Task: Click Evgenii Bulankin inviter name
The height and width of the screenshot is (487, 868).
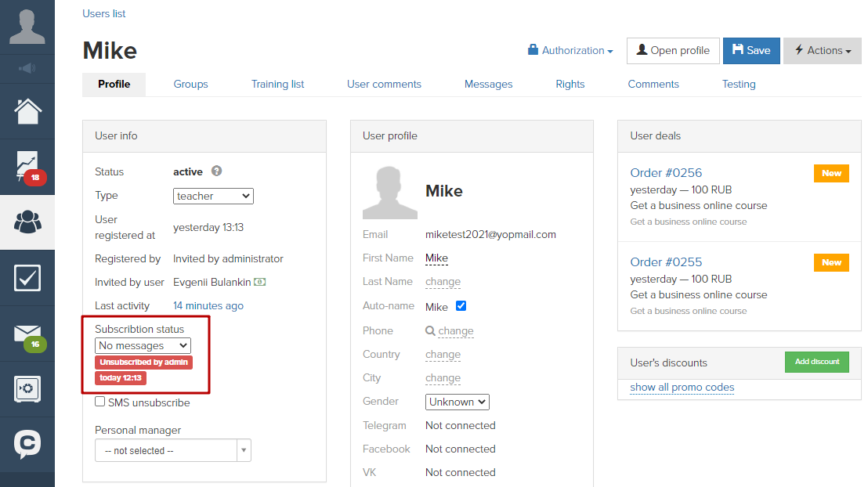Action: (x=212, y=282)
